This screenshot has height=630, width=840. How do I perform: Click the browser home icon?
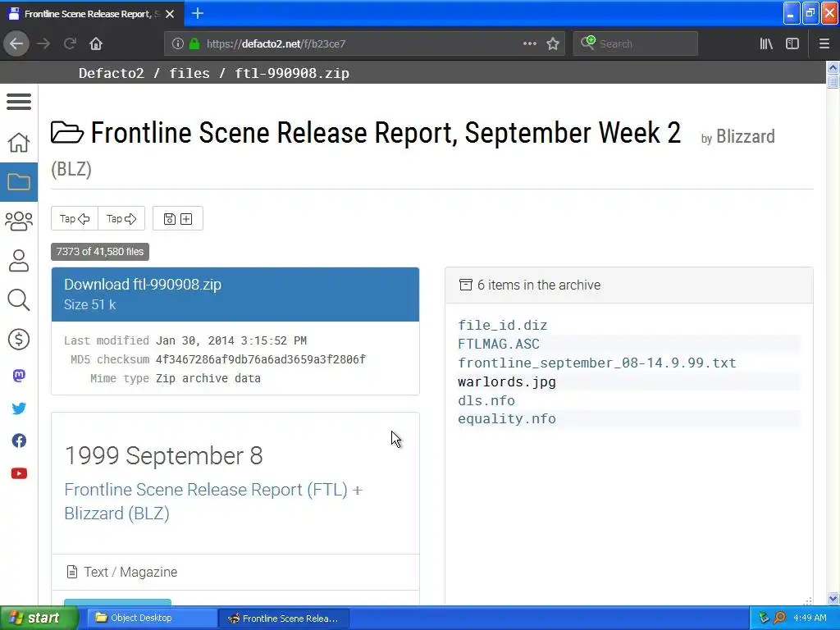pos(96,43)
